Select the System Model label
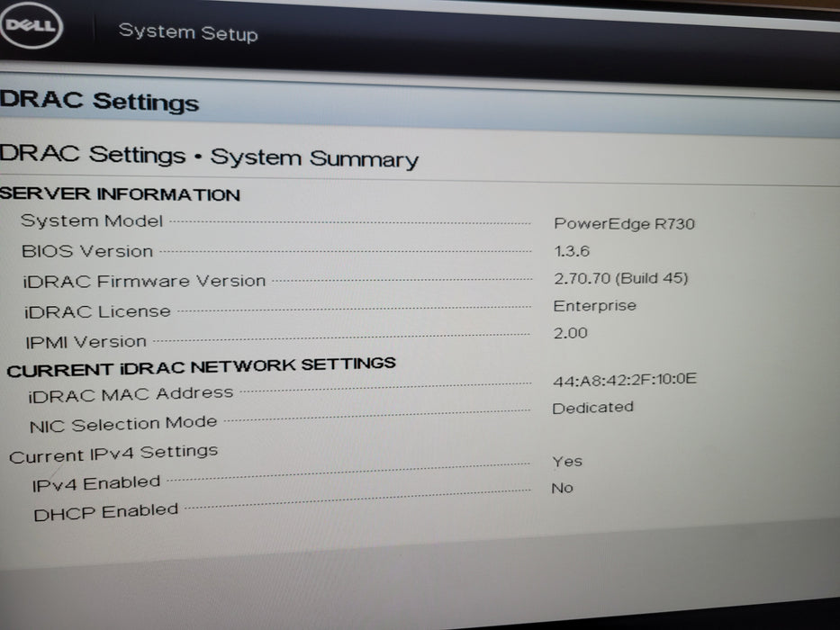Screen dimensions: 840x630 coord(92,220)
